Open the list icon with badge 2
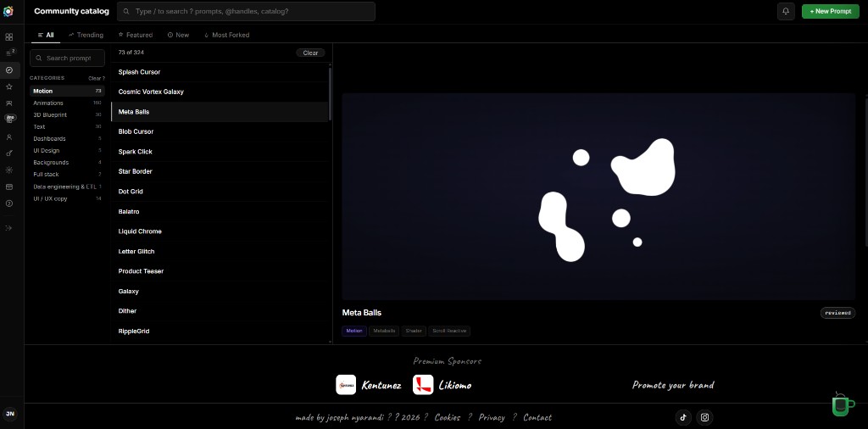 (8, 53)
